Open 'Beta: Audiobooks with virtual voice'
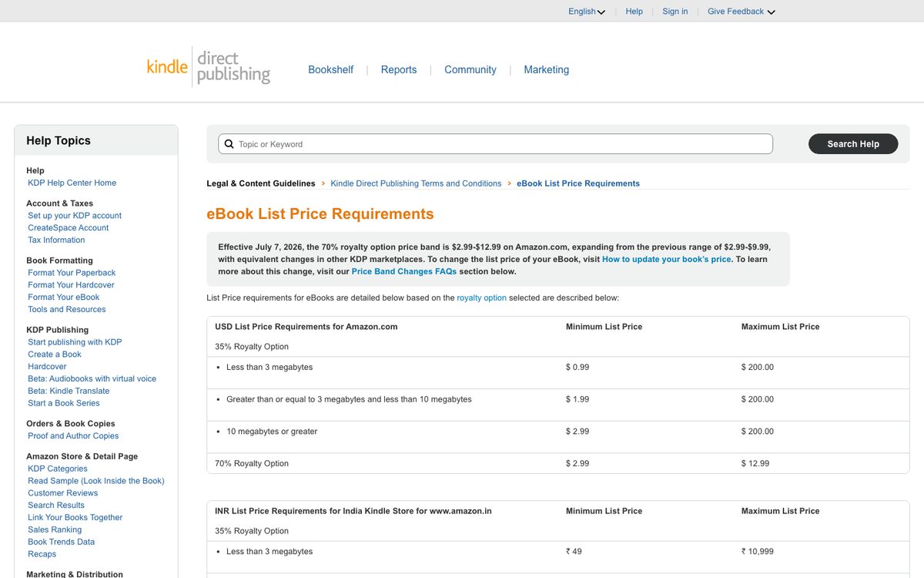924x578 pixels. point(92,379)
